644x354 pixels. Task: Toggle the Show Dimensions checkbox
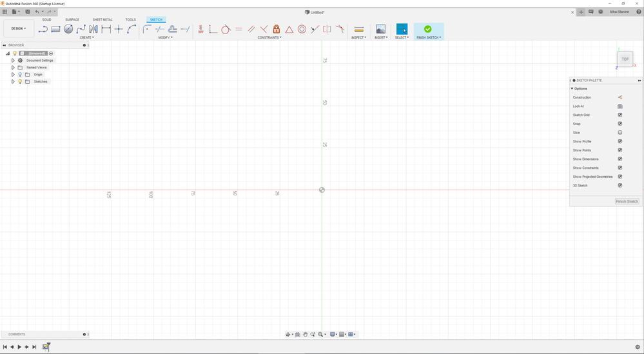[620, 159]
